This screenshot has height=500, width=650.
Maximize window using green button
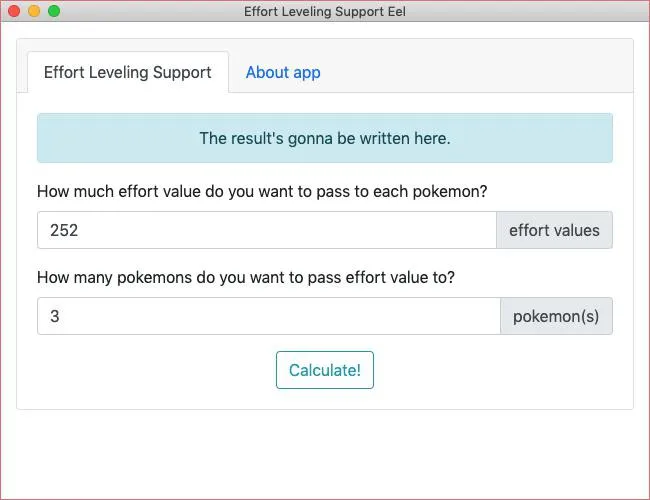coord(54,11)
